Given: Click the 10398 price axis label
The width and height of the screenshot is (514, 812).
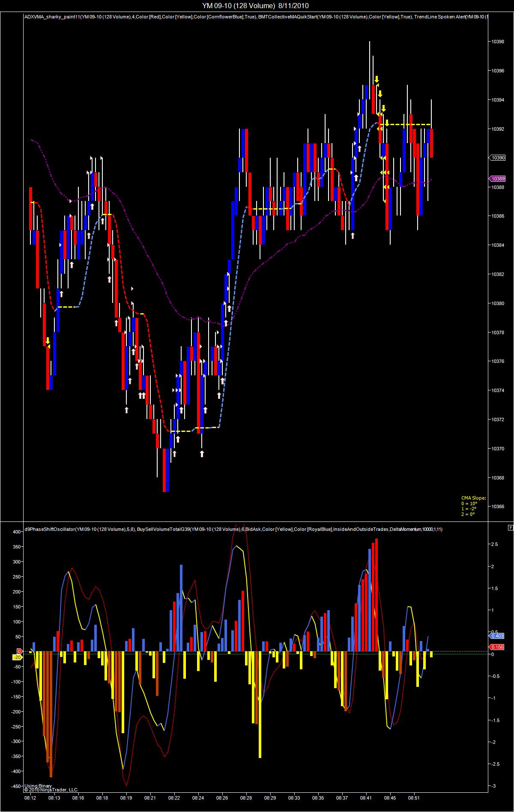Looking at the screenshot, I should [x=498, y=42].
